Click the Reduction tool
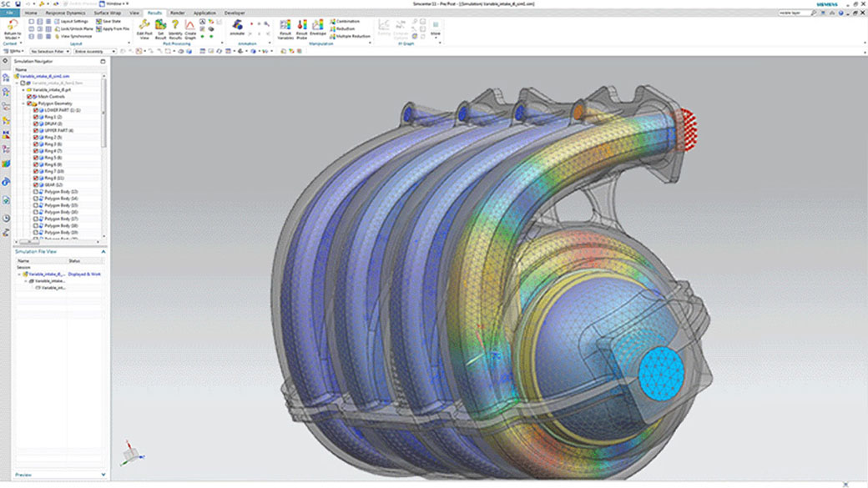 (342, 28)
